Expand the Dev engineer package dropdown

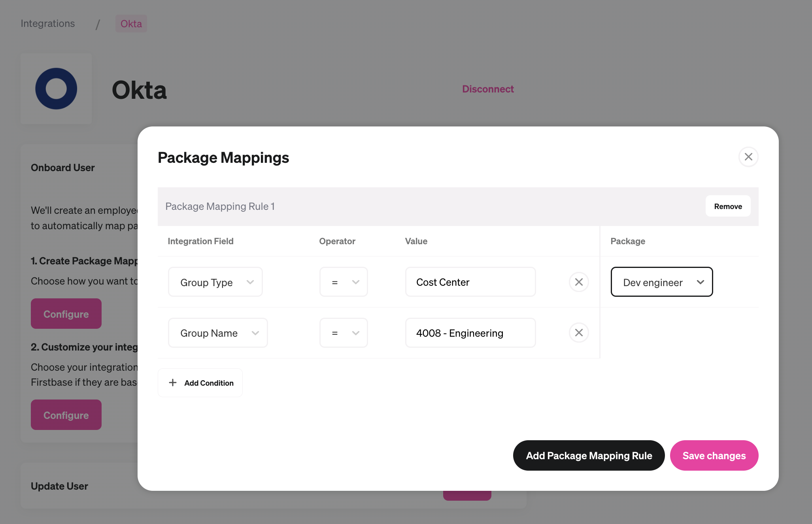click(x=662, y=282)
